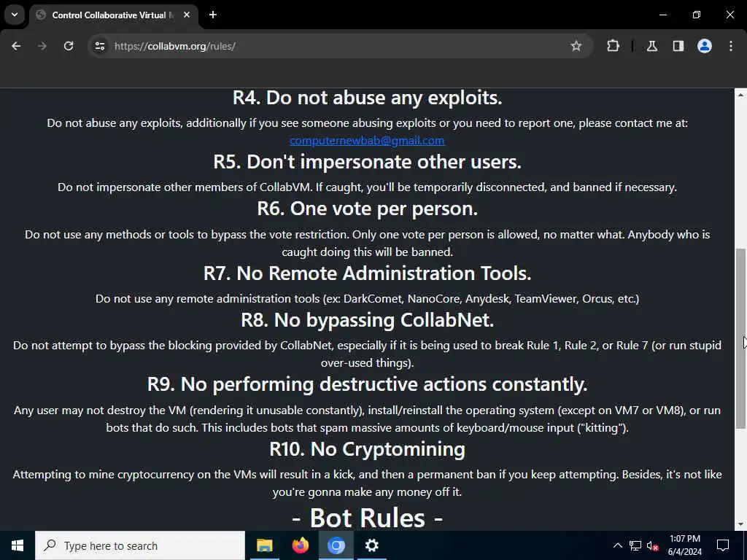The image size is (747, 560).
Task: Click the forward navigation arrow
Action: tap(42, 46)
